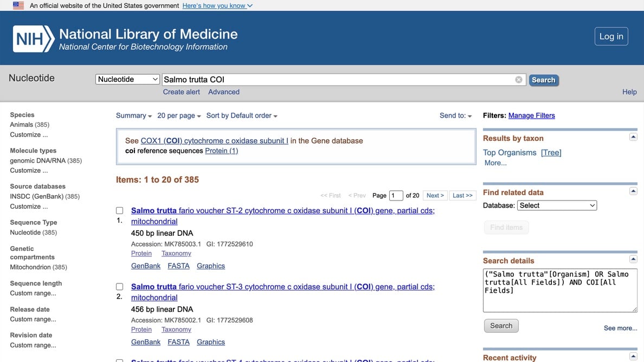Collapse the Recent activity panel

click(x=633, y=356)
